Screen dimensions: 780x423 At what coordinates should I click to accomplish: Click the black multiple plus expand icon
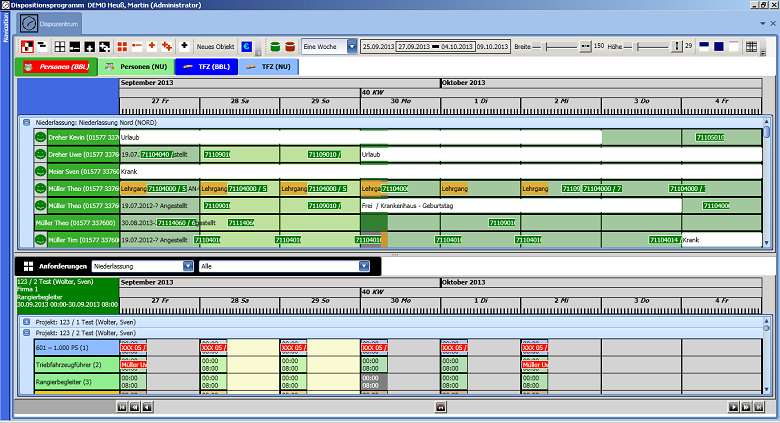pos(104,47)
